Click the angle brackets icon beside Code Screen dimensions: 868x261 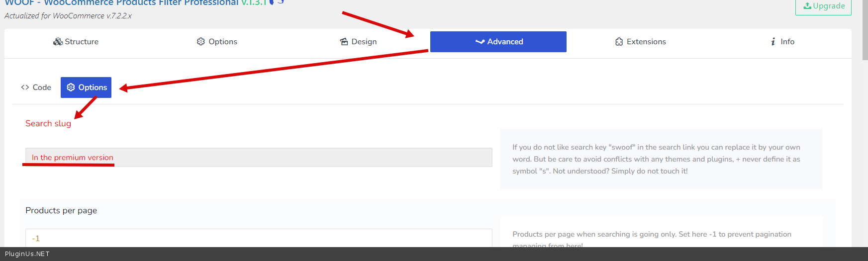(x=25, y=87)
